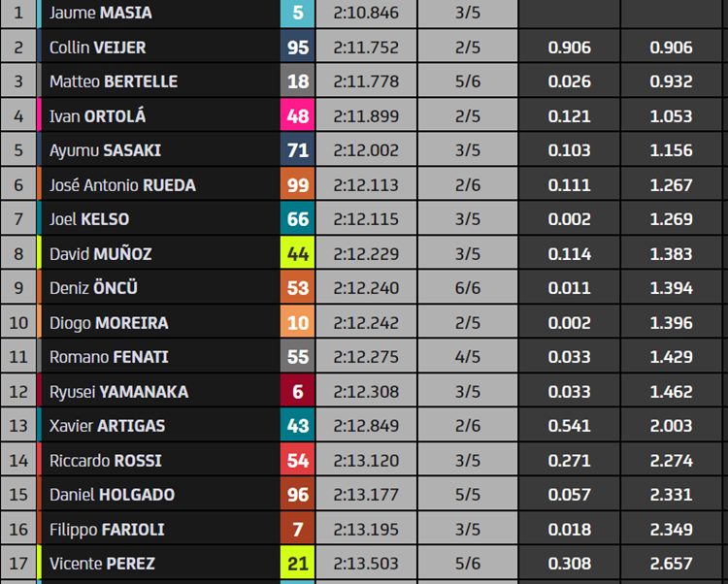Screen dimensions: 728x584
Task: Select Xavier ARTIGAS lap time 2:12.849
Action: coord(366,426)
